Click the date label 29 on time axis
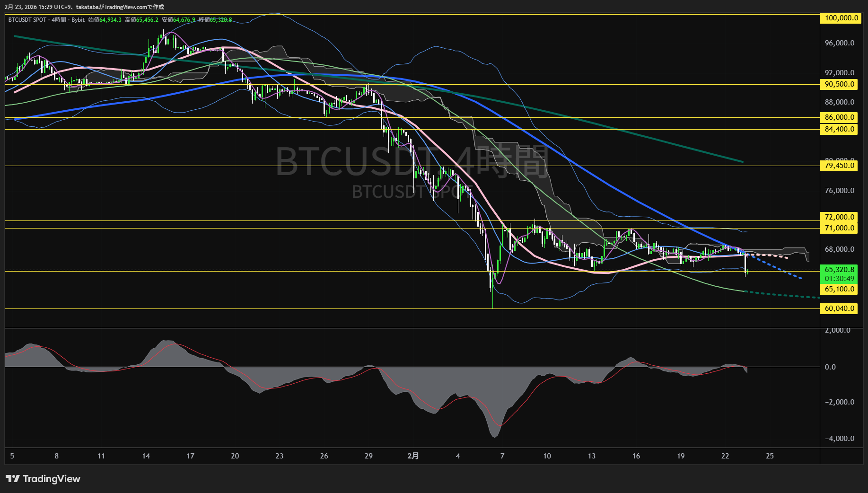 [x=368, y=456]
